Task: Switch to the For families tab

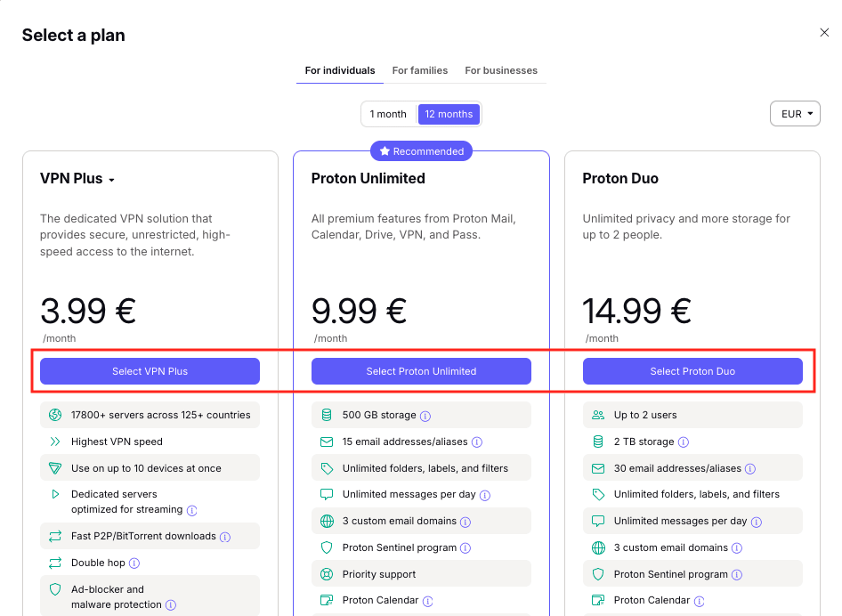Action: pyautogui.click(x=420, y=70)
